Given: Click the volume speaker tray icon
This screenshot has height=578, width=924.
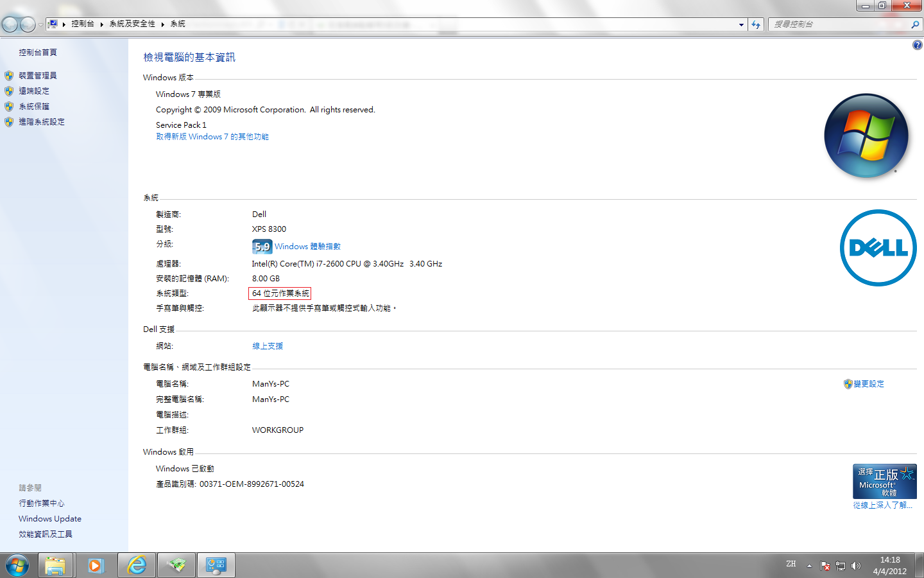Looking at the screenshot, I should [856, 566].
